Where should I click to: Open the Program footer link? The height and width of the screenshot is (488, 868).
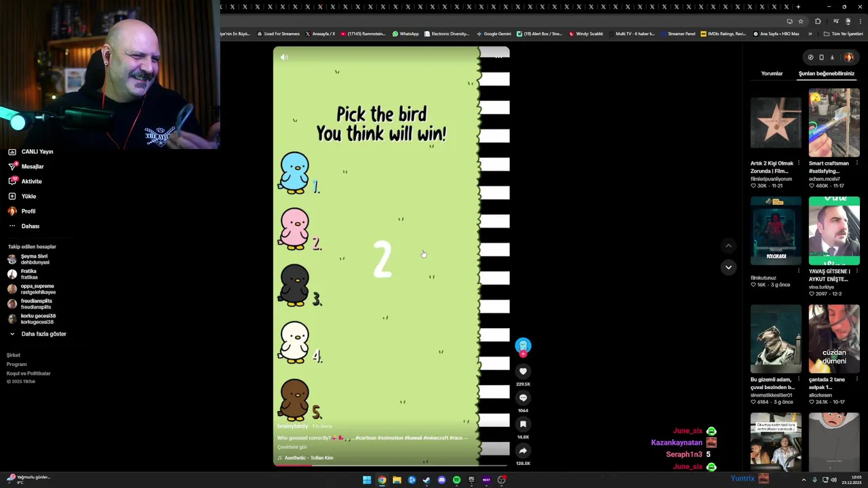(x=17, y=365)
